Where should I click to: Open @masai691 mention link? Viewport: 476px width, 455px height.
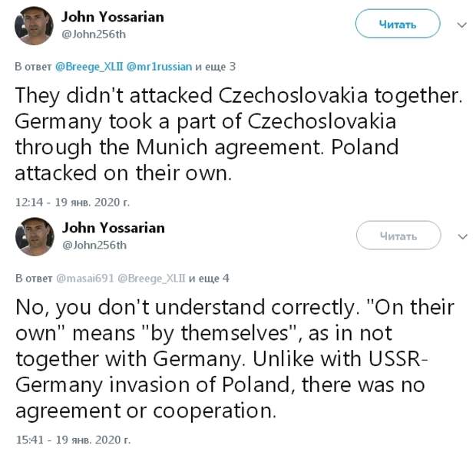[85, 279]
